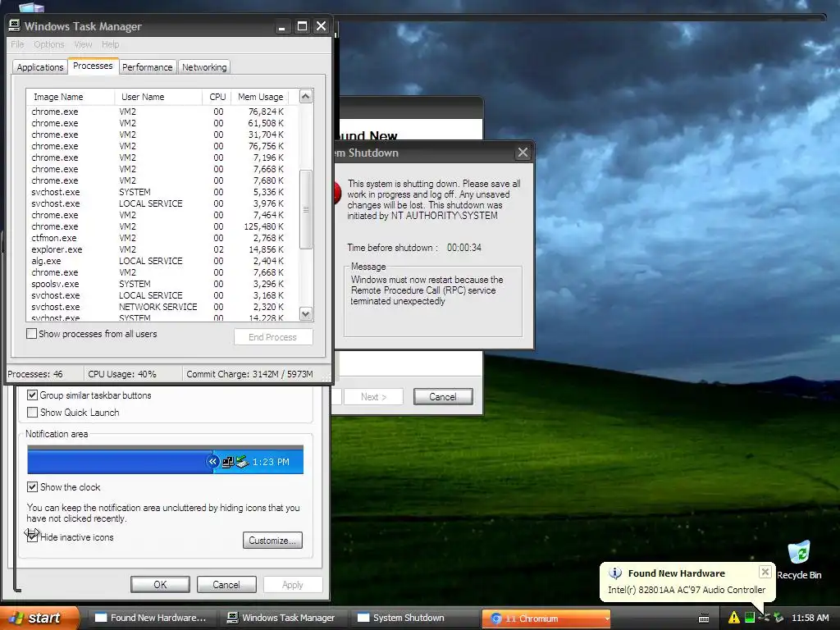Select the spoolsv.exe process row
Viewport: 840px width, 630px height.
tap(163, 284)
